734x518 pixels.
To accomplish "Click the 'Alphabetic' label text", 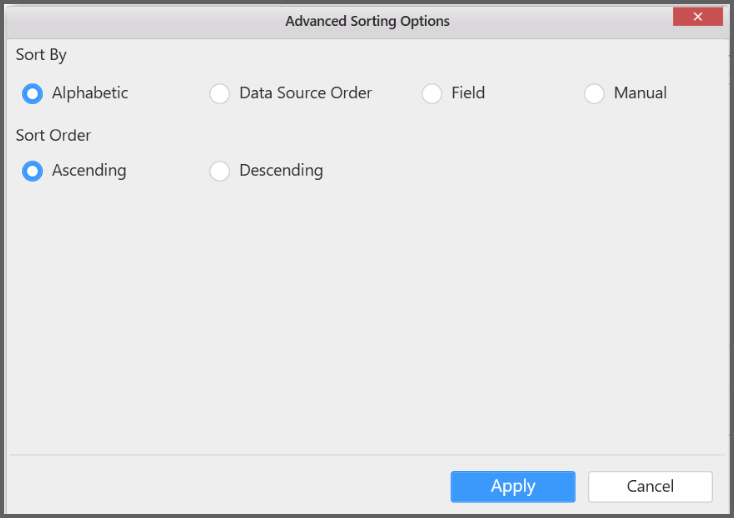I will click(x=90, y=93).
